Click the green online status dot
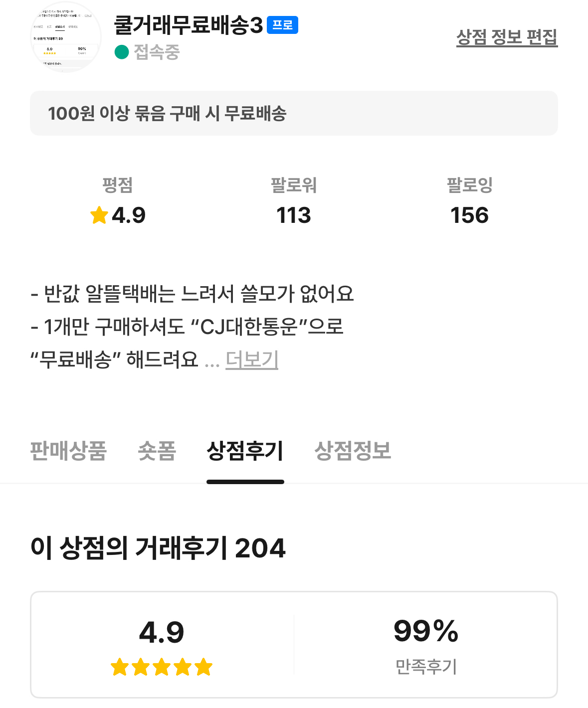Image resolution: width=588 pixels, height=708 pixels. pyautogui.click(x=122, y=52)
